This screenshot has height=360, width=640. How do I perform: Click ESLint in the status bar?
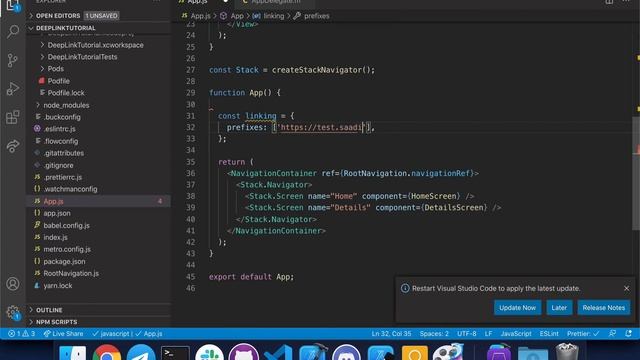click(549, 333)
